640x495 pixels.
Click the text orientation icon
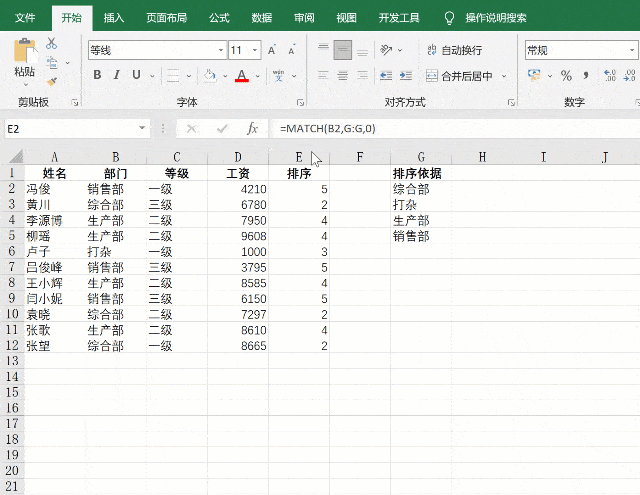(x=385, y=50)
